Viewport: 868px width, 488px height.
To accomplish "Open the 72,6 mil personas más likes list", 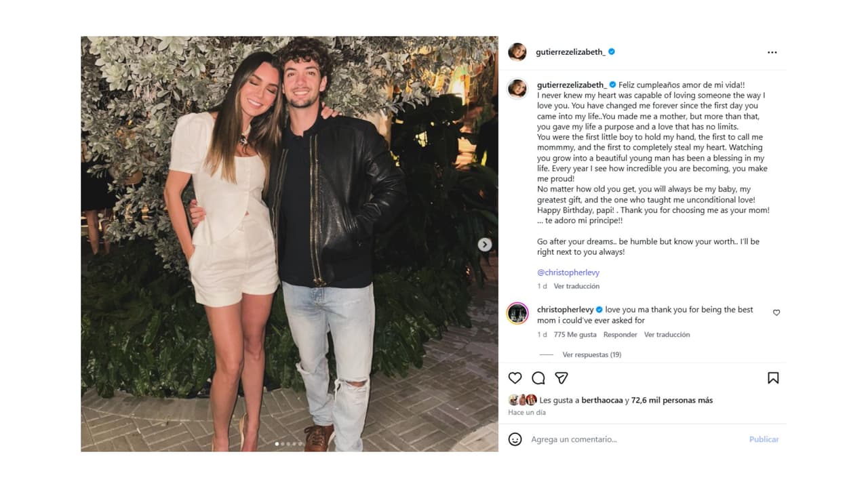I will coord(672,401).
